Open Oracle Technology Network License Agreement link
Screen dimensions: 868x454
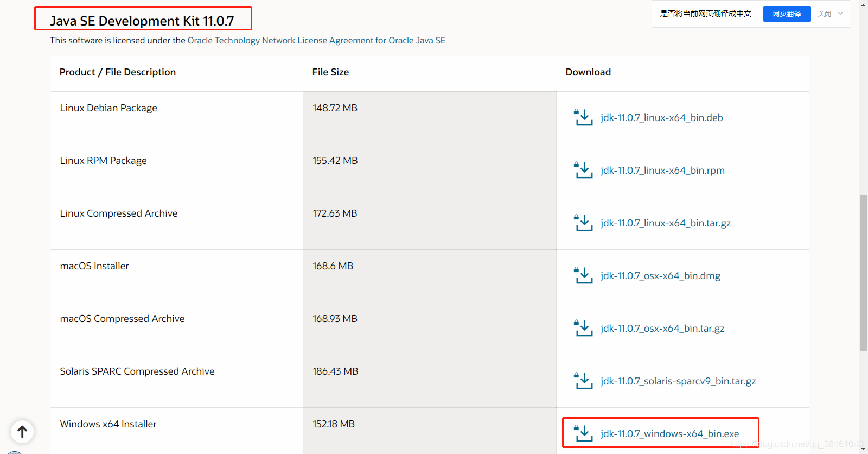click(316, 40)
